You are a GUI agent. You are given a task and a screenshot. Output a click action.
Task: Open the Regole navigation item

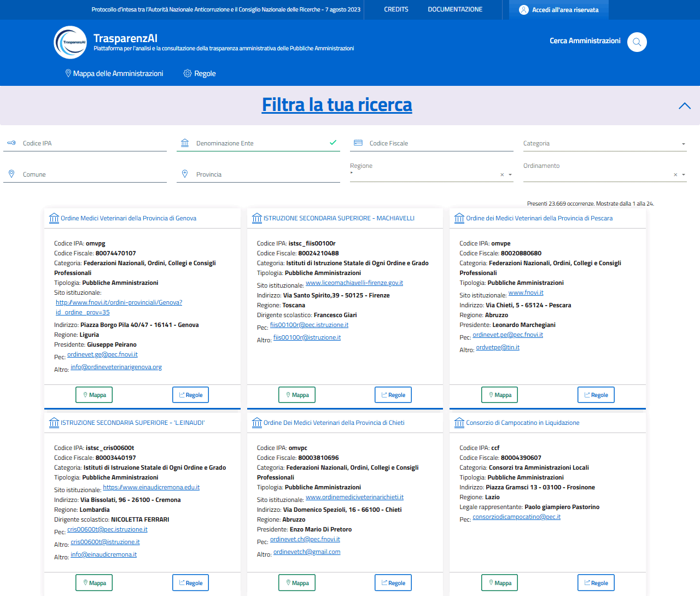tap(200, 73)
